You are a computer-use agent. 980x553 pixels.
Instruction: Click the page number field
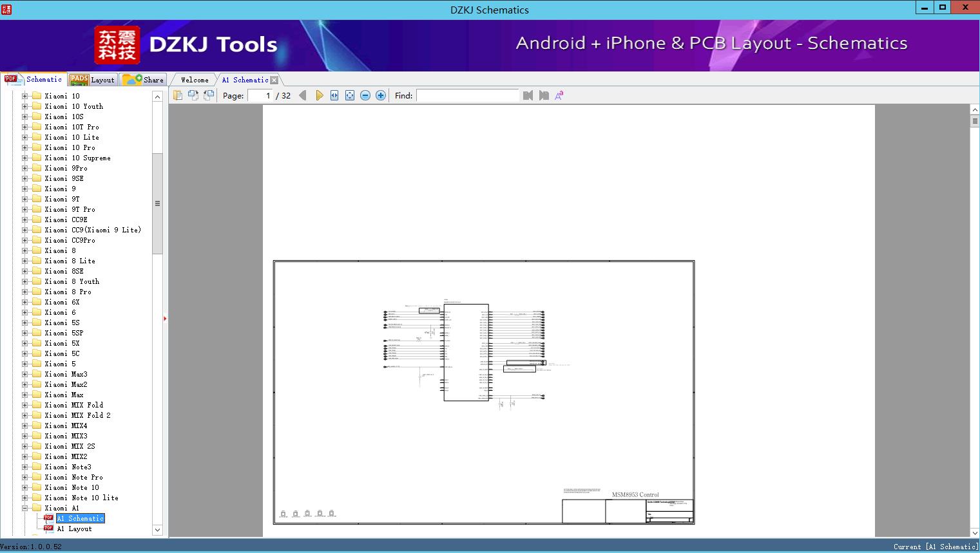[x=260, y=95]
